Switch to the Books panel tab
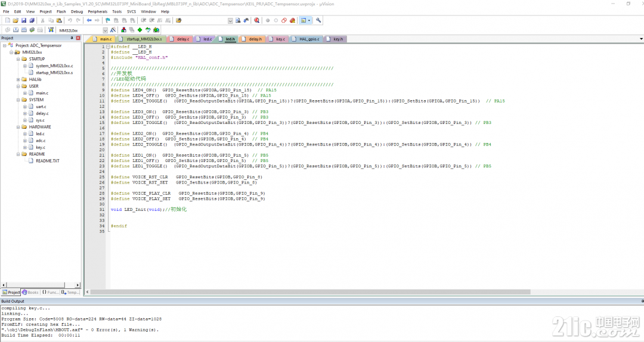Image resolution: width=644 pixels, height=342 pixels. pyautogui.click(x=30, y=293)
